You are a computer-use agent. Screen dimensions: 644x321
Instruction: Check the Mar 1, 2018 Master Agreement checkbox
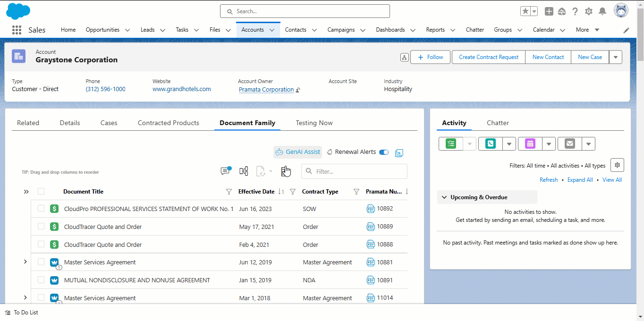click(x=41, y=297)
